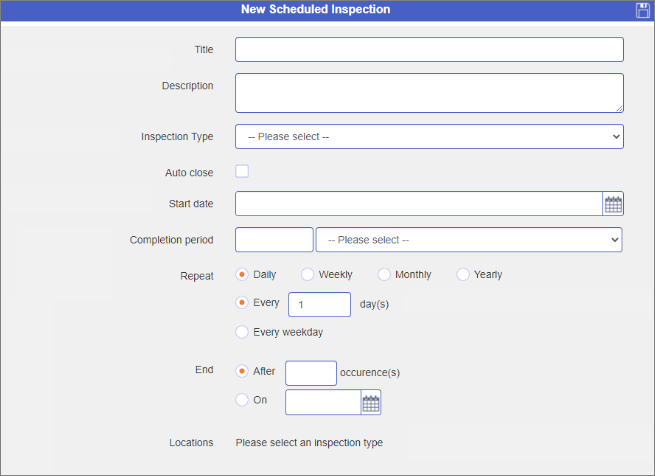Tick the Auto close checkbox
655x476 pixels.
click(x=242, y=171)
